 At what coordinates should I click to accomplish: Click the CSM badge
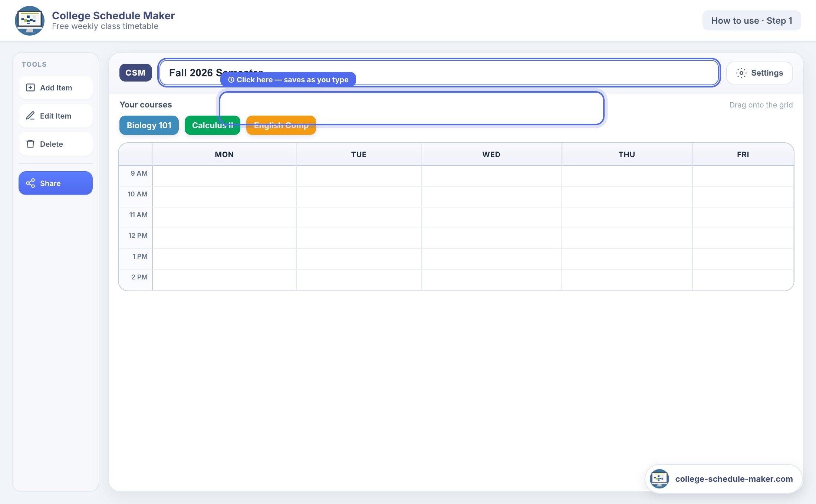point(135,73)
